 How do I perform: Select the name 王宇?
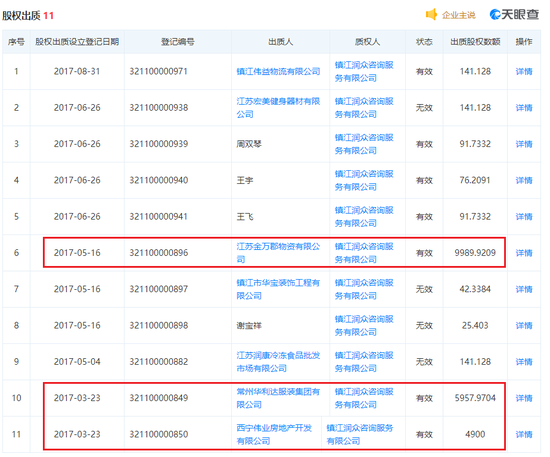pyautogui.click(x=245, y=180)
